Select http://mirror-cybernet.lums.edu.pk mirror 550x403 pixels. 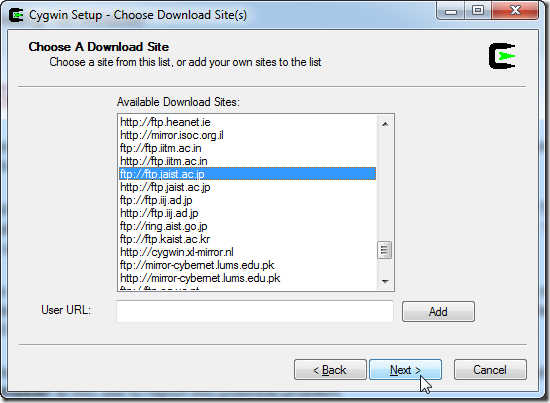[x=247, y=278]
